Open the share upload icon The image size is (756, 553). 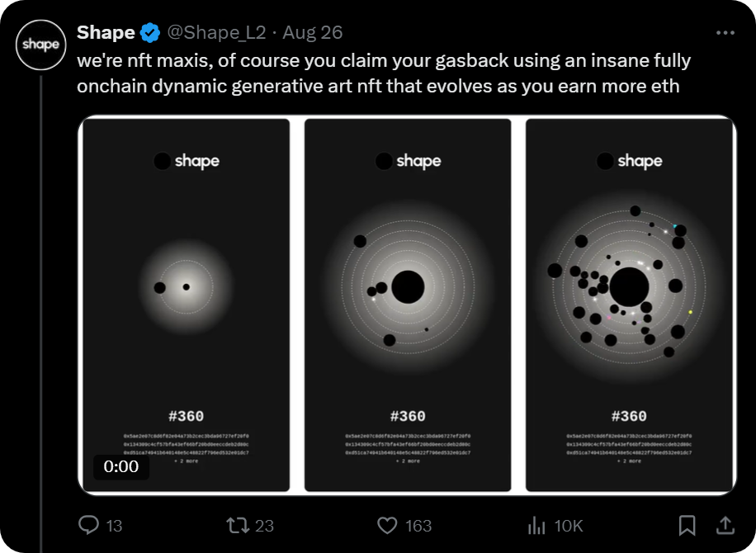[x=725, y=526]
